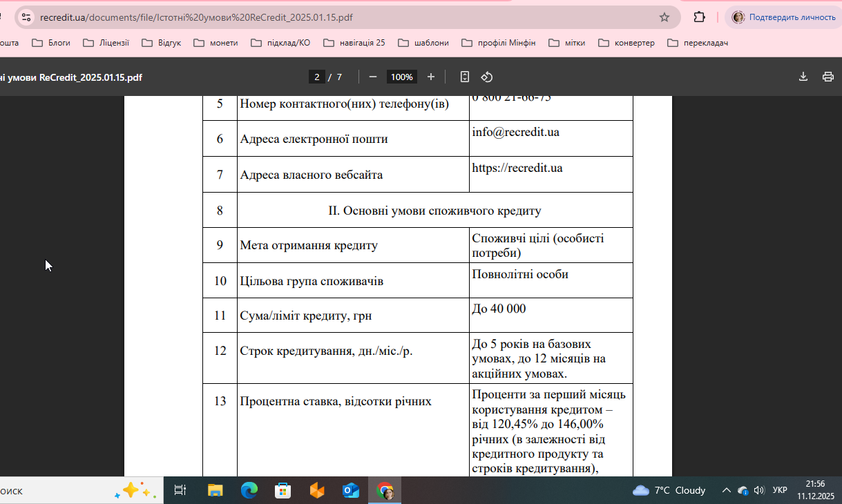Open Outlook from the taskbar
This screenshot has width=842, height=504.
click(x=351, y=490)
